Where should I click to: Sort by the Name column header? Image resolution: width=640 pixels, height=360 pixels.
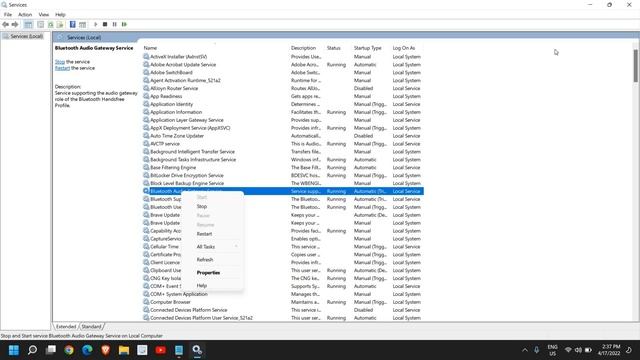point(150,48)
